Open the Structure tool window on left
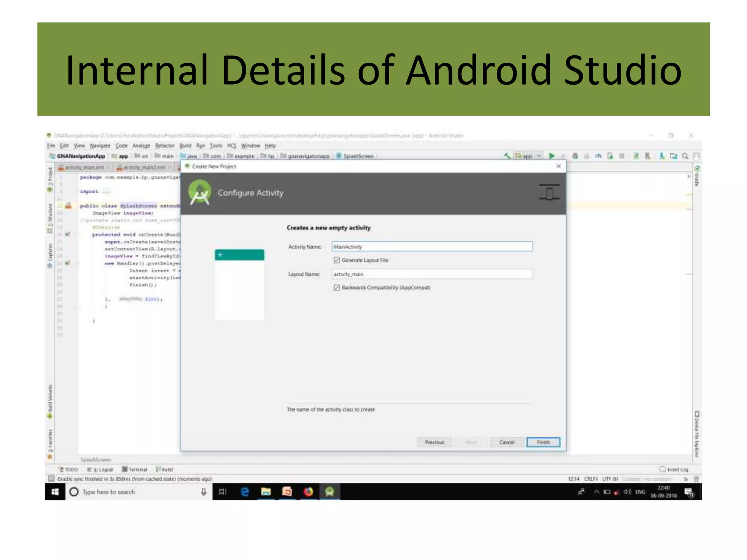Image resolution: width=747 pixels, height=560 pixels. [50, 218]
